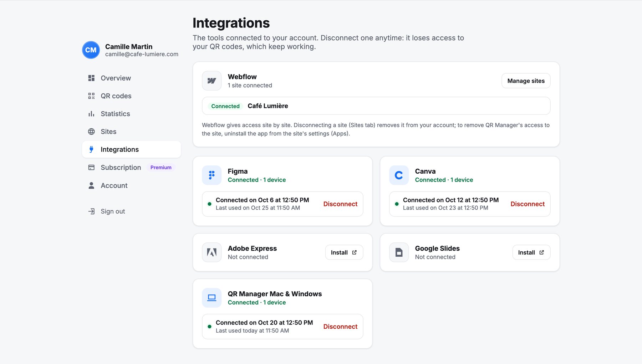Click the CM profile avatar
The image size is (642, 364).
(91, 50)
